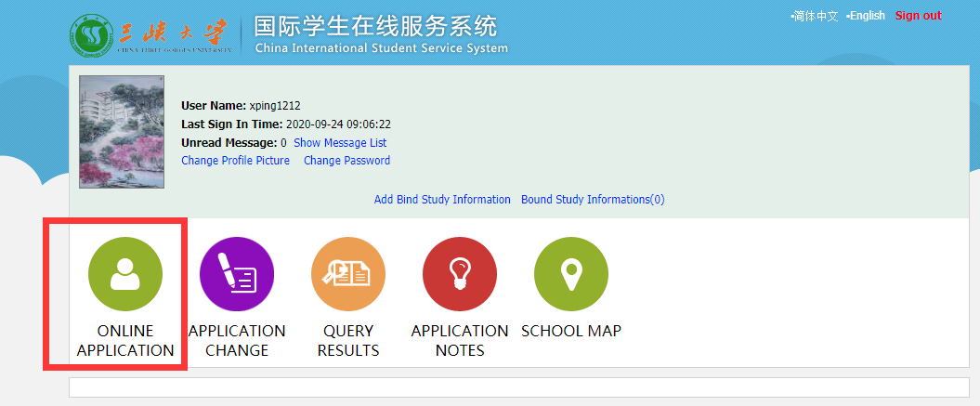
Task: Open the red Application Notes lightbulb icon
Action: tap(460, 274)
